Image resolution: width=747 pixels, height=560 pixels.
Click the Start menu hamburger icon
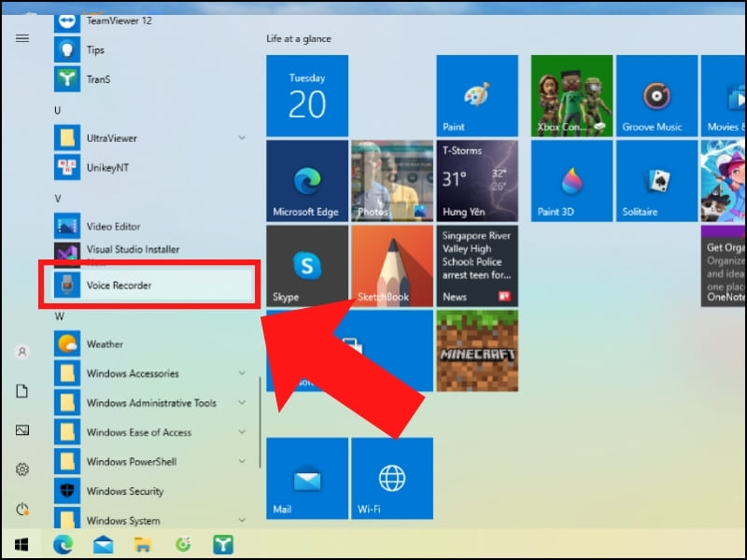click(x=22, y=38)
